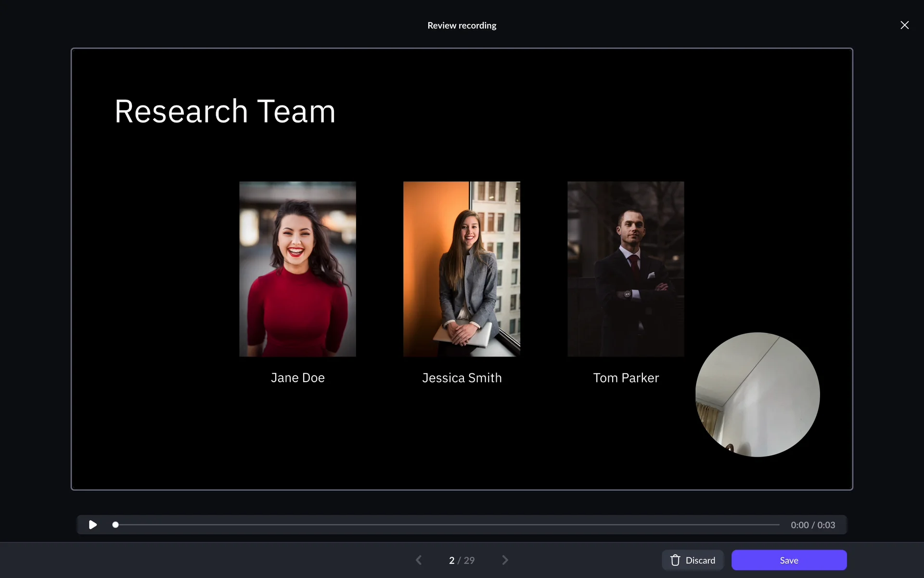Click the slide counter 2 / 29
924x578 pixels.
[x=462, y=560]
